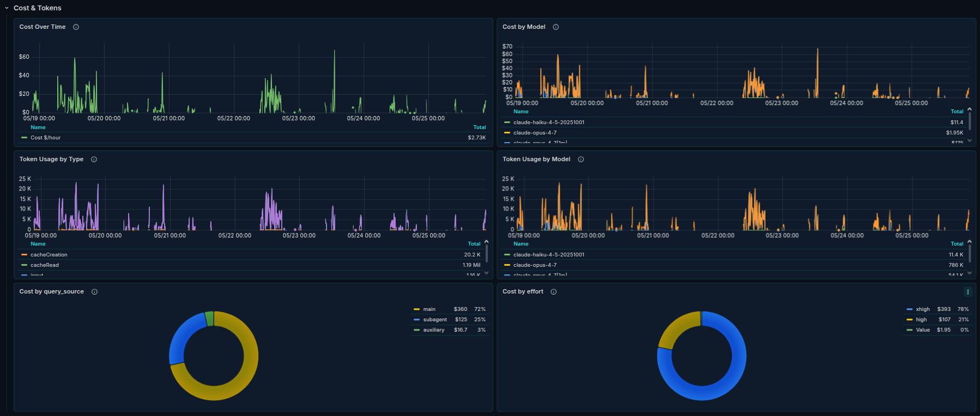
Task: Click info icon next to Cost by query_source
Action: coord(94,291)
